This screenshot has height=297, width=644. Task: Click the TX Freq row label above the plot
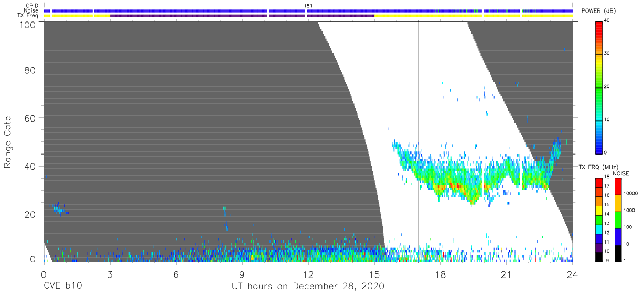pyautogui.click(x=28, y=16)
